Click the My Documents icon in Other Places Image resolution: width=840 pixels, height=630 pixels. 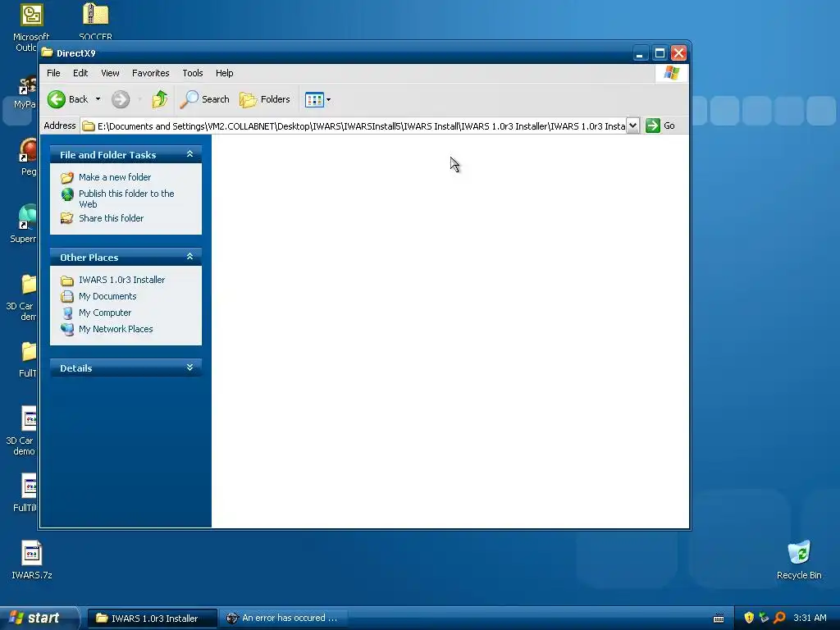point(67,296)
